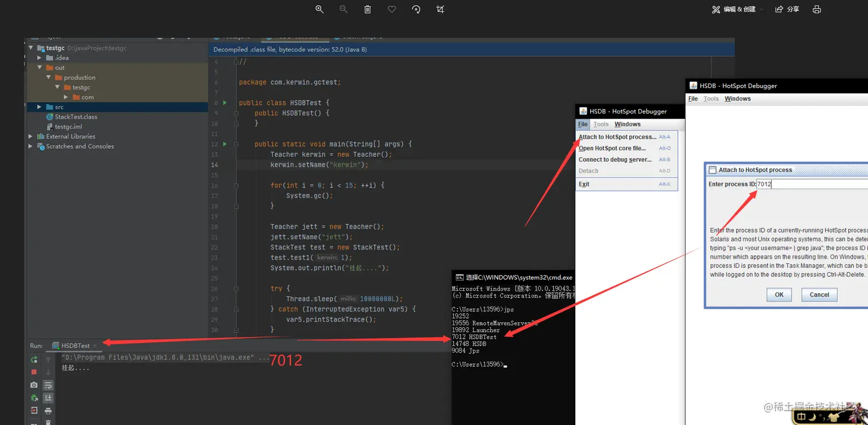Click the External Libraries icon
The height and width of the screenshot is (425, 868).
41,137
